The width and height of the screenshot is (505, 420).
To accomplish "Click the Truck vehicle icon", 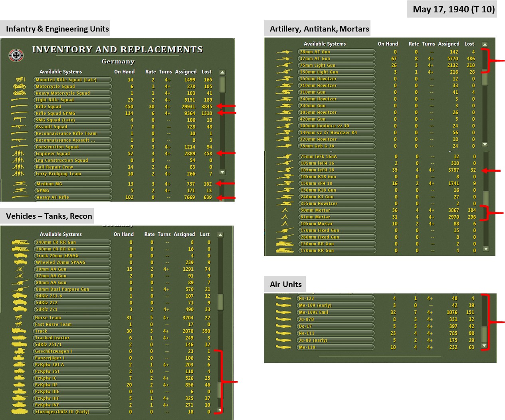I will [x=19, y=331].
